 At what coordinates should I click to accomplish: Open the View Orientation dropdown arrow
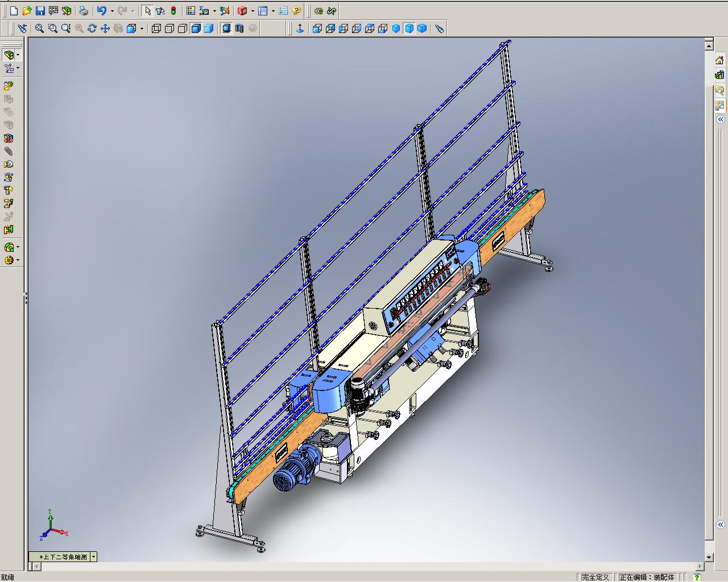142,28
